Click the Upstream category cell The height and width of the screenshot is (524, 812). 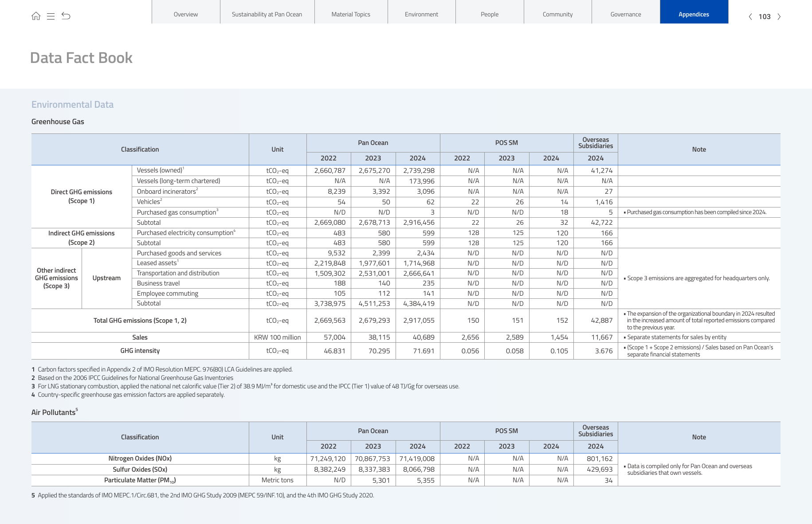[x=106, y=278]
